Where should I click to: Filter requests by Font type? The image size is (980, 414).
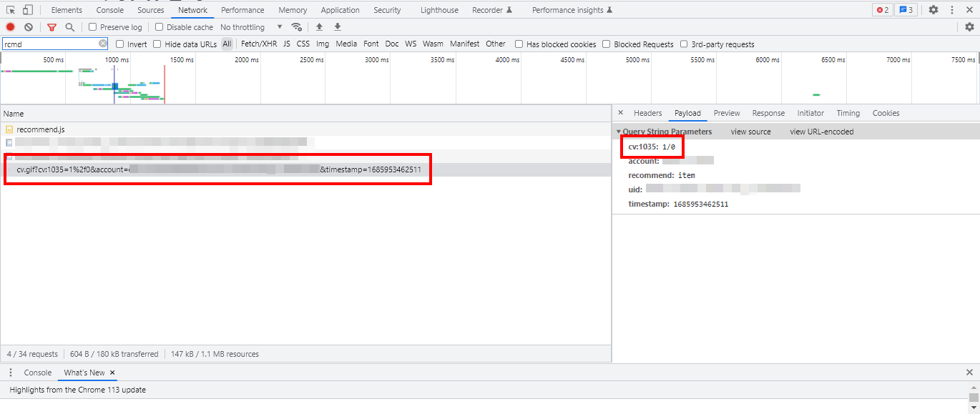click(371, 44)
